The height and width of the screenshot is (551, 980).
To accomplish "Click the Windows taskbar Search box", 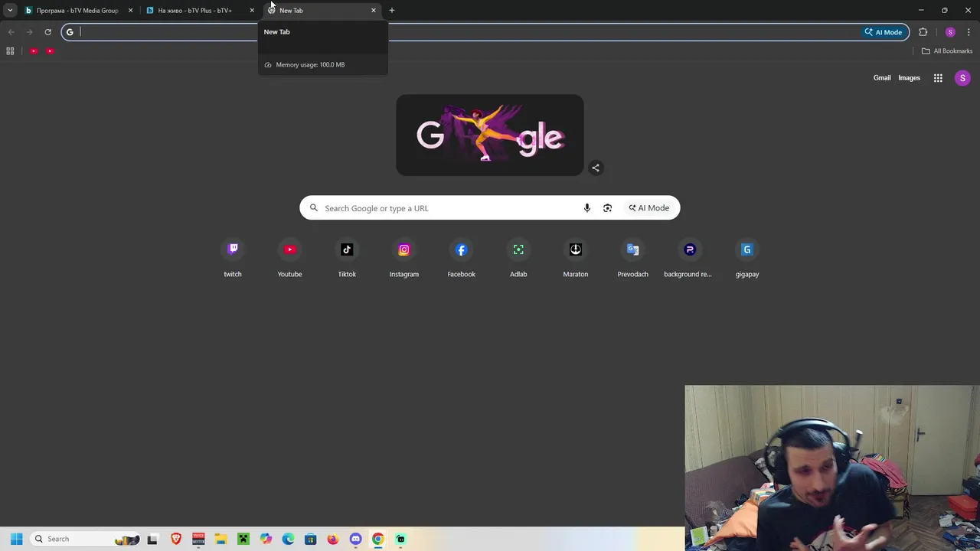I will tap(86, 539).
